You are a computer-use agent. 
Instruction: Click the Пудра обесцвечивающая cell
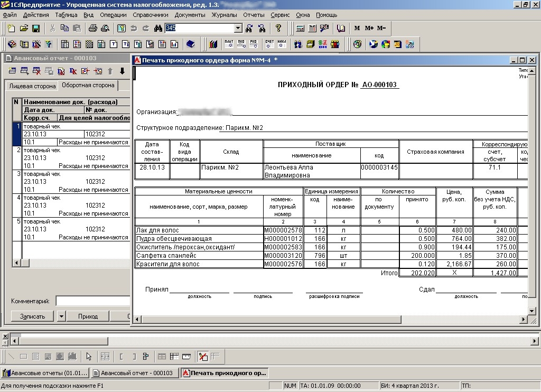pos(199,238)
